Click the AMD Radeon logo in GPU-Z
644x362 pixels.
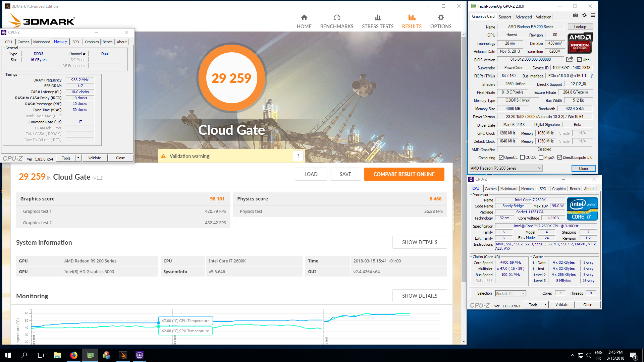(x=580, y=43)
